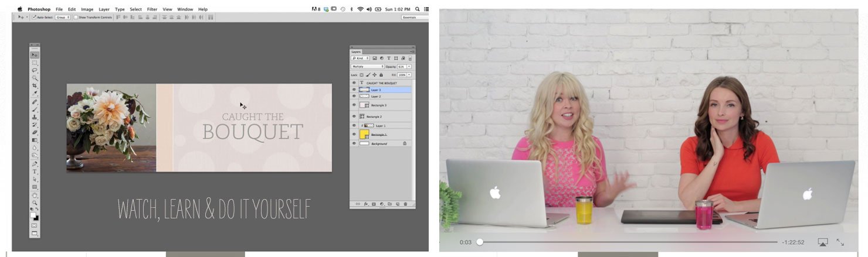Select the Rectangular Marquee tool
The width and height of the screenshot is (868, 257).
pyautogui.click(x=35, y=62)
